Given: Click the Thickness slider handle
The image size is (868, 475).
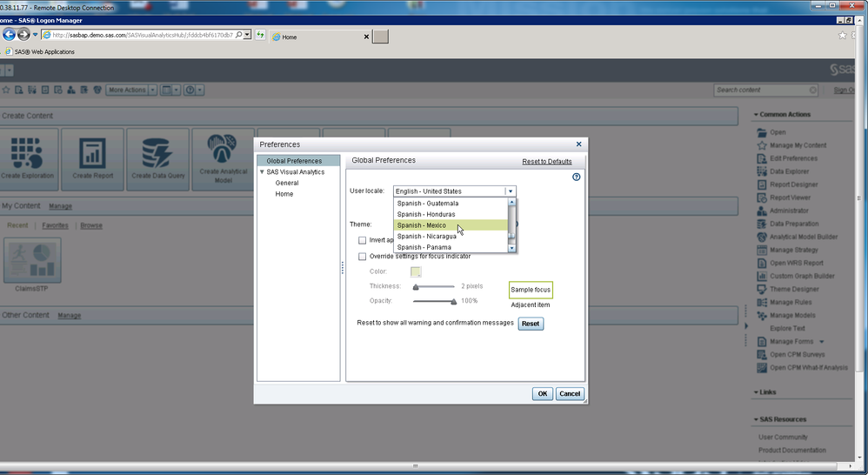Looking at the screenshot, I should 416,287.
